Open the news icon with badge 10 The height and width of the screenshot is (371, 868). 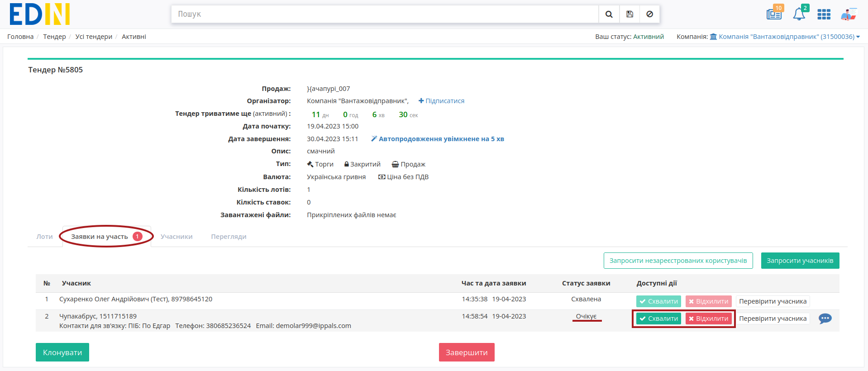774,14
